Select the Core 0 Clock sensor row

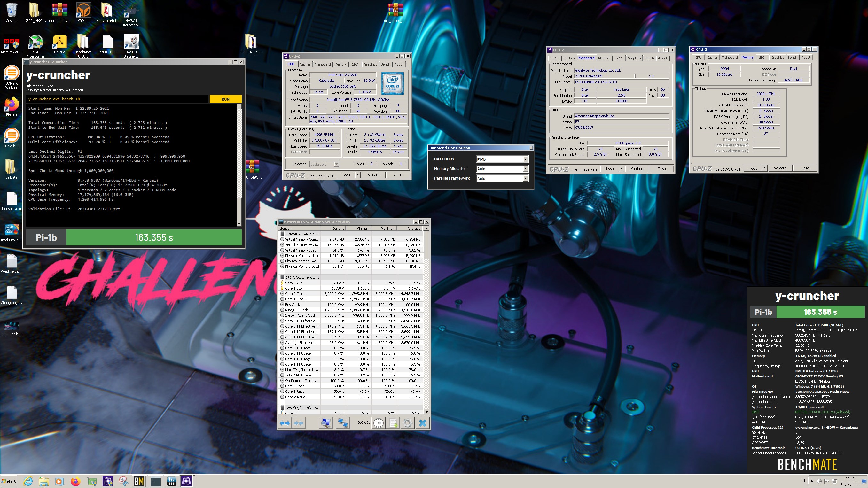click(350, 294)
